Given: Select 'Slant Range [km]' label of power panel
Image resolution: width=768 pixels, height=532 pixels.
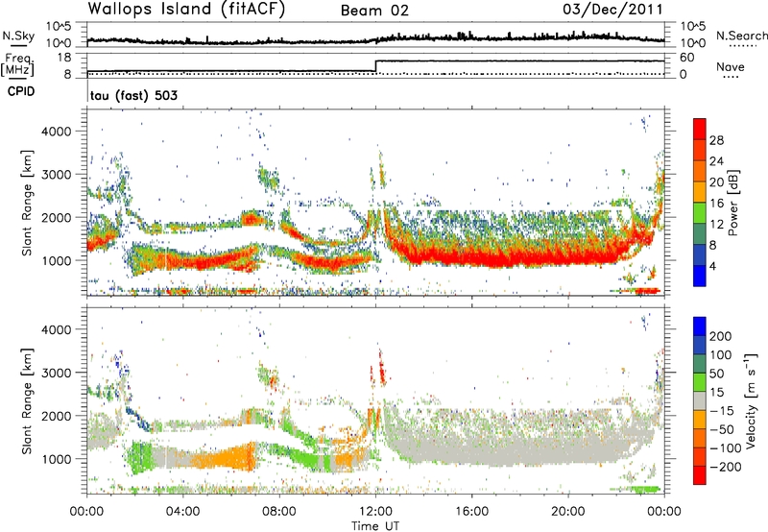Looking at the screenshot, I should coord(27,203).
